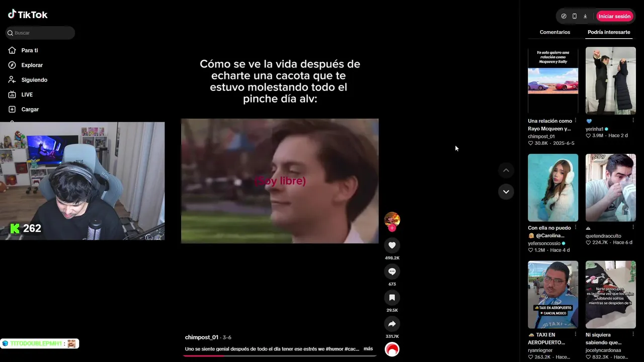The image size is (644, 362).
Task: Open options for TAXI EN AEROPUERTO video
Action: 576,335
